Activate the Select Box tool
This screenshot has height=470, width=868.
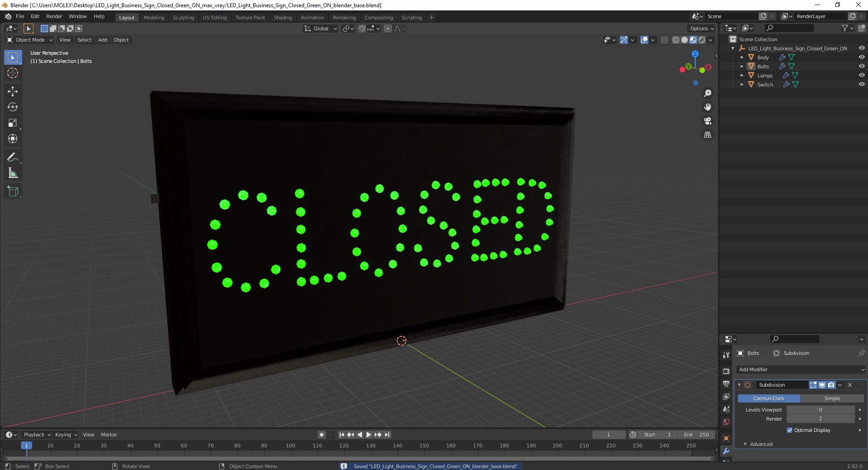[13, 58]
